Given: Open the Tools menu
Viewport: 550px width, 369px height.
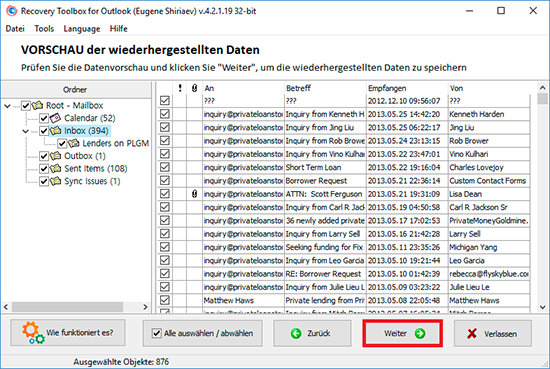Looking at the screenshot, I should 44,29.
